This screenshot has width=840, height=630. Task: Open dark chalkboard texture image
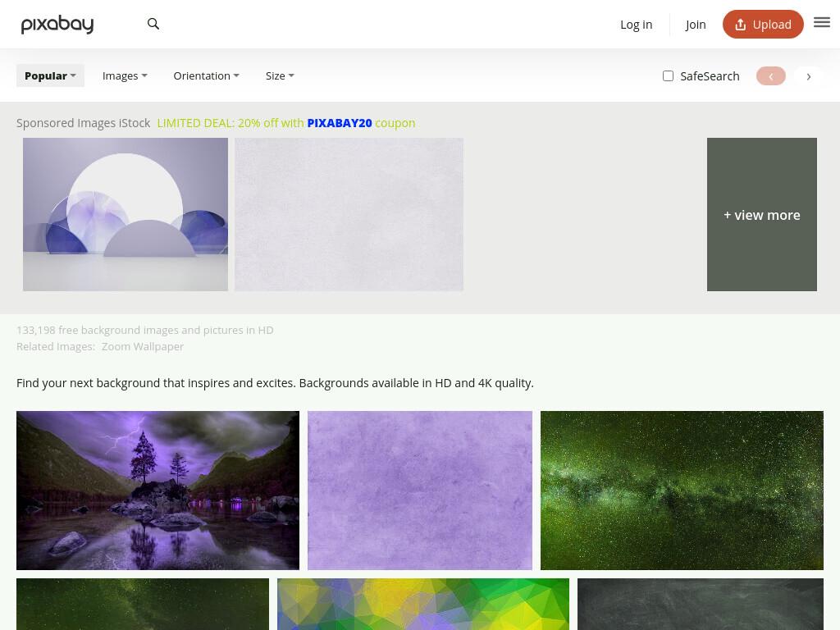pos(701,604)
